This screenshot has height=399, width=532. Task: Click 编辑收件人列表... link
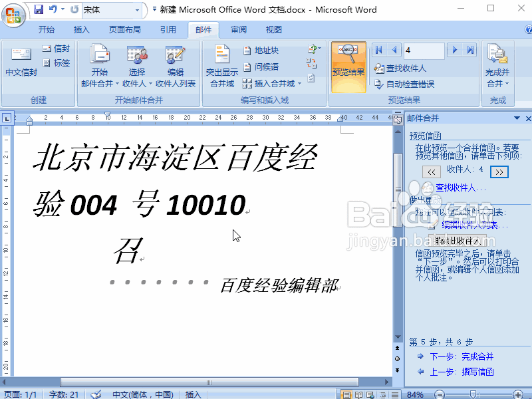coord(475,225)
